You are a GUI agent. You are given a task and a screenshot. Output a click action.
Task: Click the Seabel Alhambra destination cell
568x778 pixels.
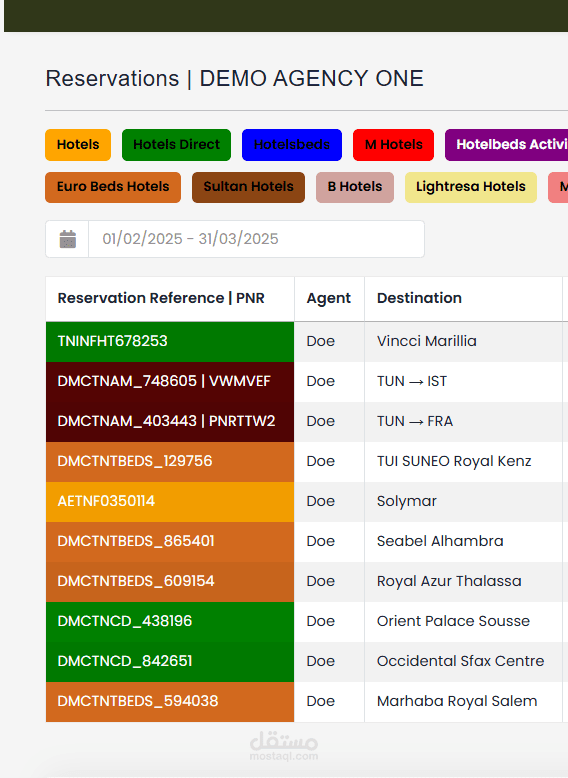click(463, 542)
